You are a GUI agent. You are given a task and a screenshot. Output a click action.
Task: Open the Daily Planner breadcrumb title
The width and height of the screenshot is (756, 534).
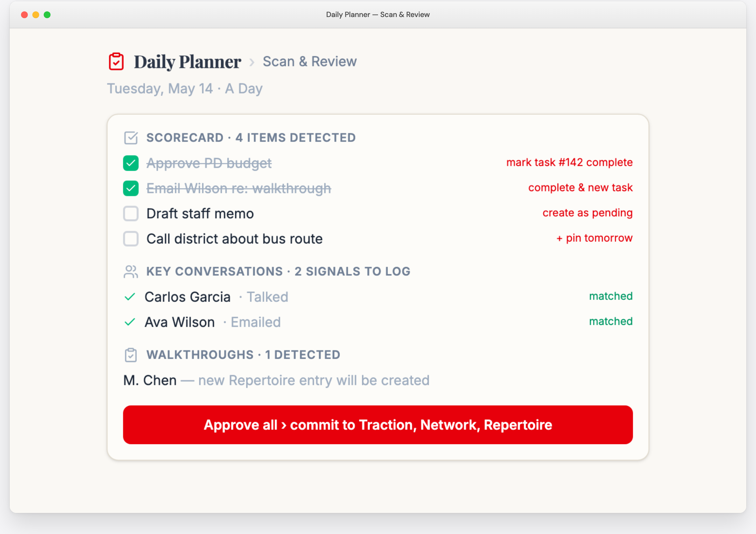[187, 62]
